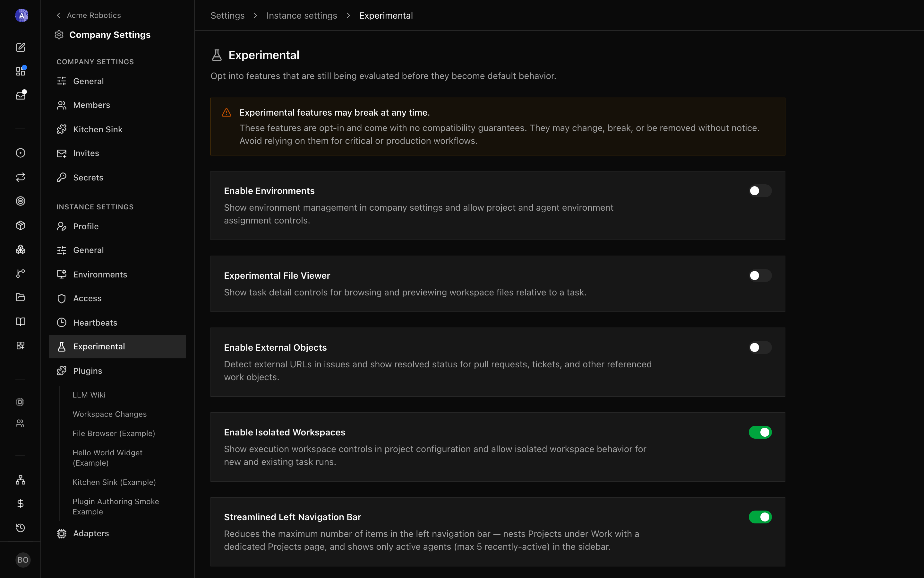Turn off Streamlined Left Navigation Bar switch
Viewport: 924px width, 578px height.
[x=760, y=517]
